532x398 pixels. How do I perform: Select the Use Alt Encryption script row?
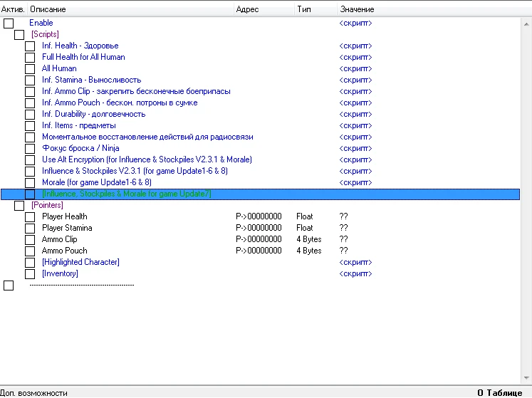click(147, 159)
